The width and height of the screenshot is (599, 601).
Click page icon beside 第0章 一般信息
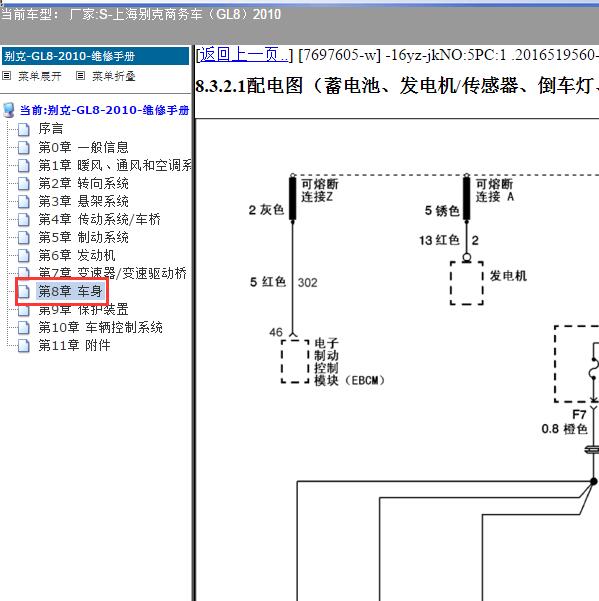24,148
